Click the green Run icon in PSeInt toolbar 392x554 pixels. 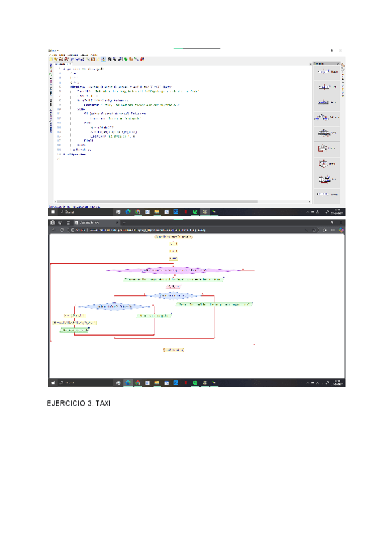(x=125, y=59)
